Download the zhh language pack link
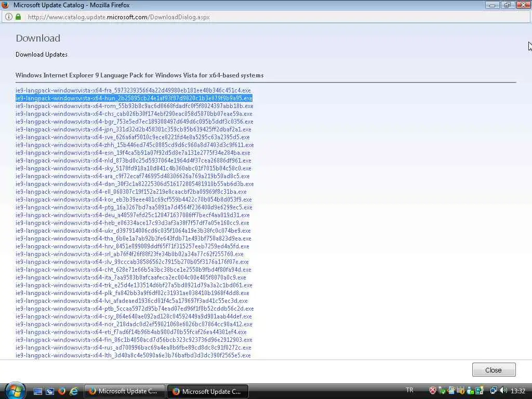Screen dimensions: 532x399 [x=135, y=145]
